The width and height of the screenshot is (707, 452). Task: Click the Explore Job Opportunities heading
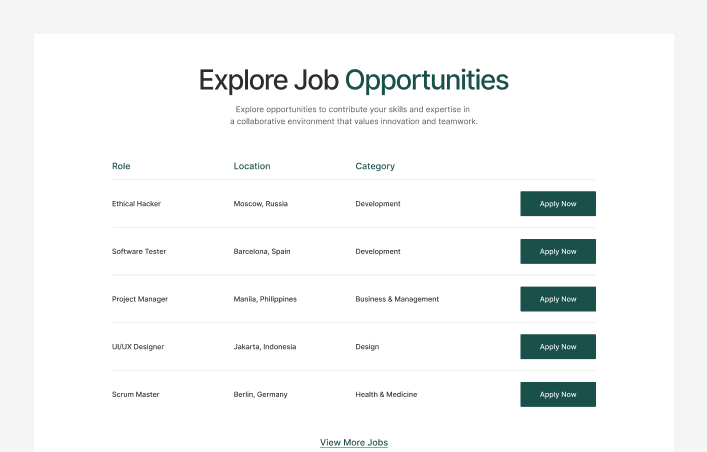click(353, 80)
